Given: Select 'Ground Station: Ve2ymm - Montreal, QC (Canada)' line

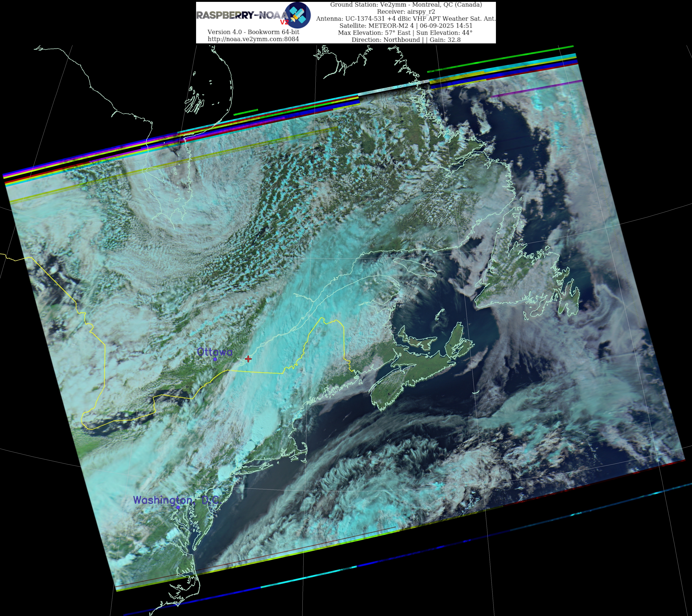Looking at the screenshot, I should click(x=406, y=4).
